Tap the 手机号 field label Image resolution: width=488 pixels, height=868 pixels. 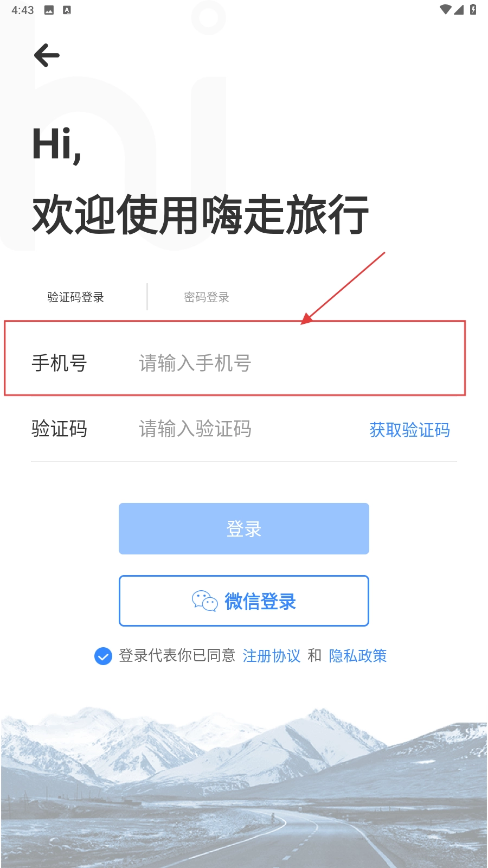(x=59, y=363)
